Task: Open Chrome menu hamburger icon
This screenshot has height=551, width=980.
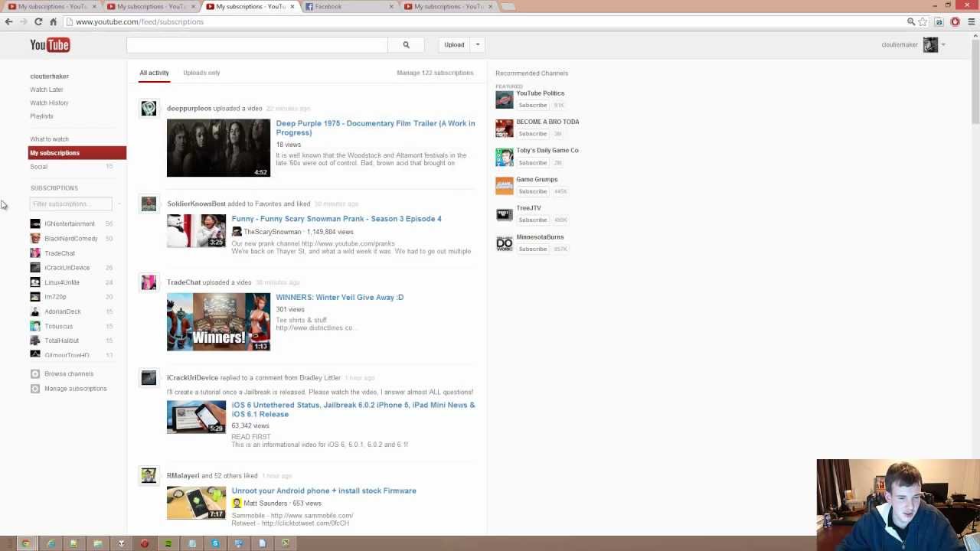Action: 972,21
